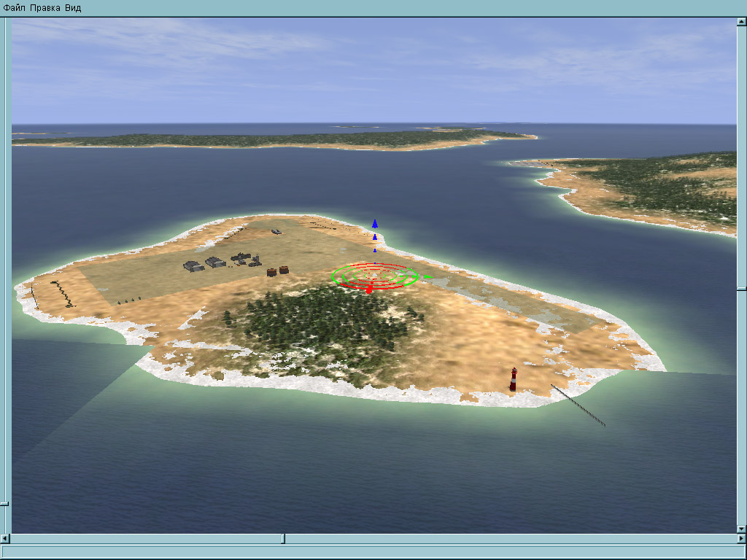Select the two brown barrels near the airfield
This screenshot has height=560, width=747.
(278, 271)
